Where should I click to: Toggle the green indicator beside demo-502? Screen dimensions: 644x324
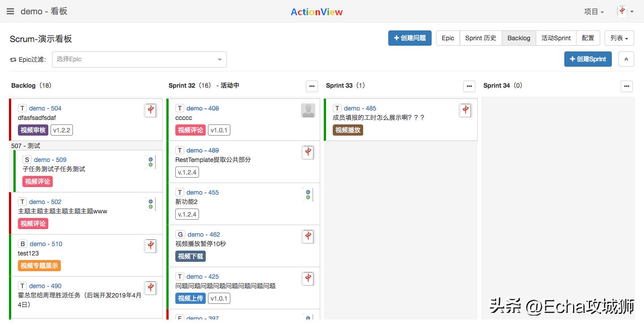[x=152, y=207]
